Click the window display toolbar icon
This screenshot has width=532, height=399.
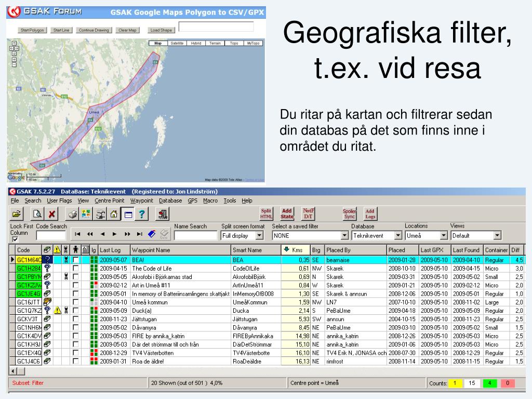[x=128, y=214]
